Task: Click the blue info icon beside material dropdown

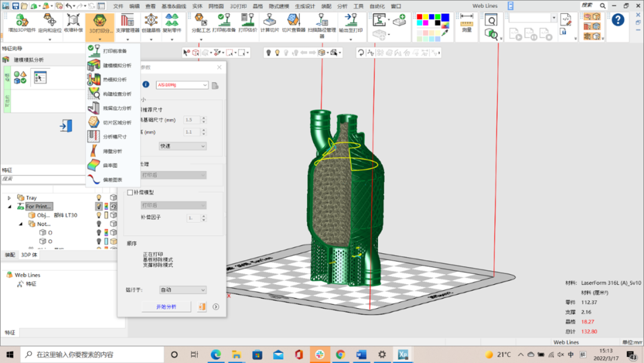Action: click(x=146, y=84)
